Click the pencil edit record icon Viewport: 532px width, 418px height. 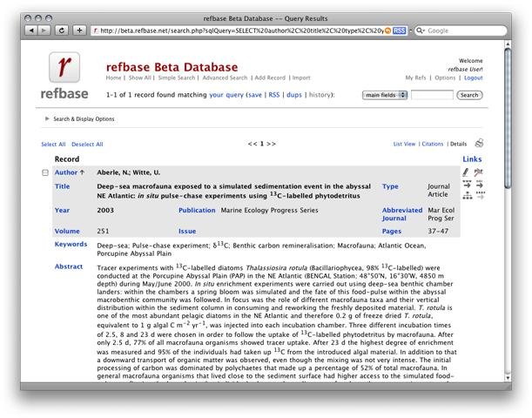click(x=466, y=172)
